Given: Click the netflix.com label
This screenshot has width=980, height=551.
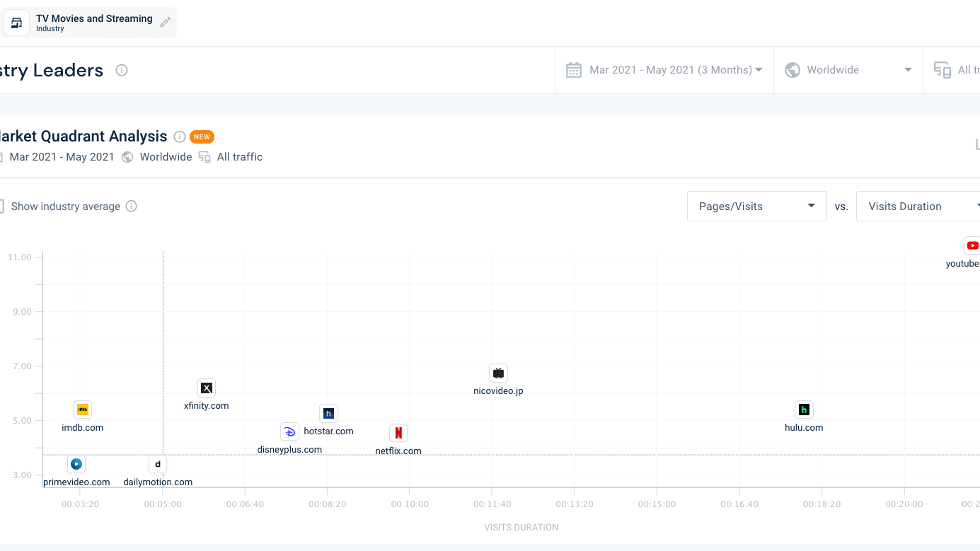Looking at the screenshot, I should [398, 451].
